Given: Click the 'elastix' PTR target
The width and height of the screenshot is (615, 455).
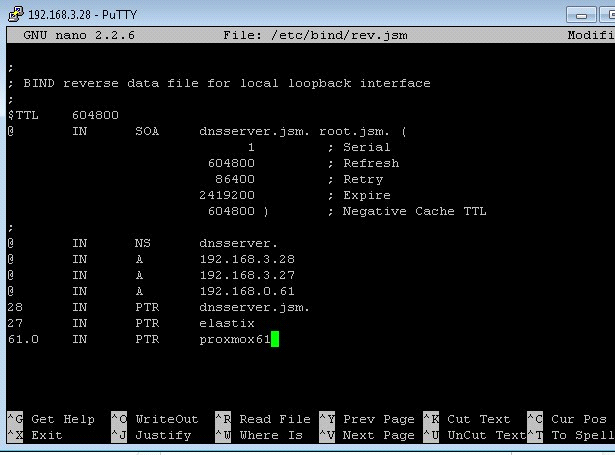Looking at the screenshot, I should pos(227,323).
